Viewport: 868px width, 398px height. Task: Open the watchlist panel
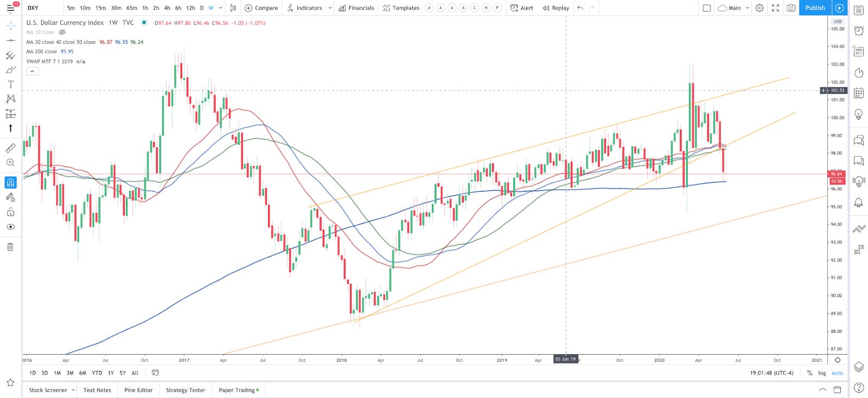(x=859, y=10)
